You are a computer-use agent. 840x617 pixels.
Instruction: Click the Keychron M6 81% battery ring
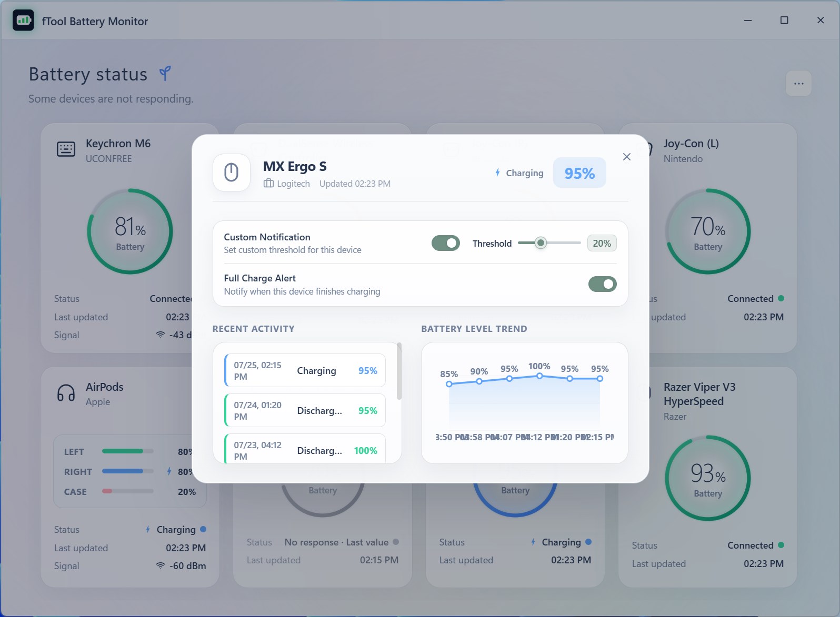tap(130, 231)
